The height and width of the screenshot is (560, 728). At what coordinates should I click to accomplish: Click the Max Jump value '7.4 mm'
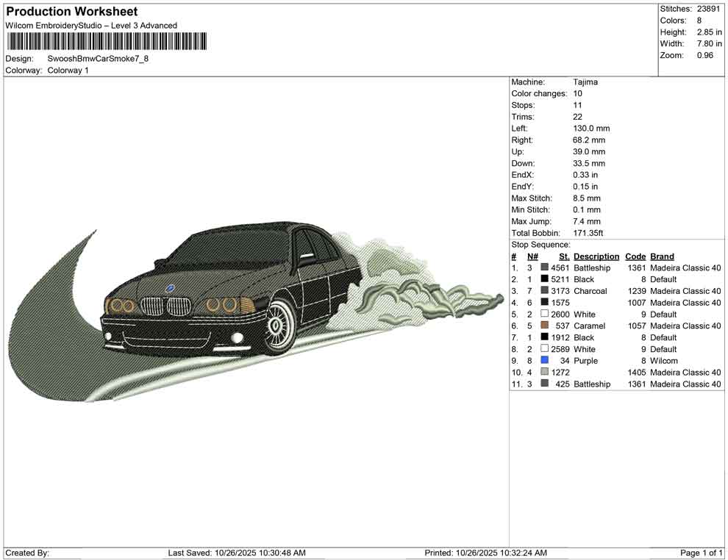(x=587, y=221)
